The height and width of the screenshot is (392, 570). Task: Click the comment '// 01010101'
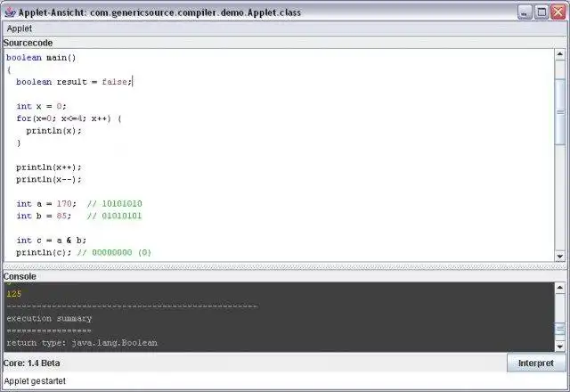point(115,216)
